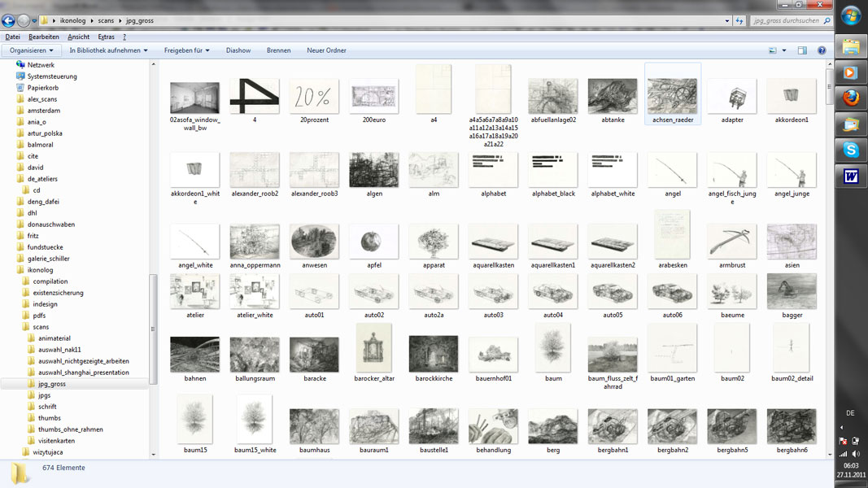Screen dimensions: 868x488
Task: Open the Help question mark icon
Action: tap(822, 50)
